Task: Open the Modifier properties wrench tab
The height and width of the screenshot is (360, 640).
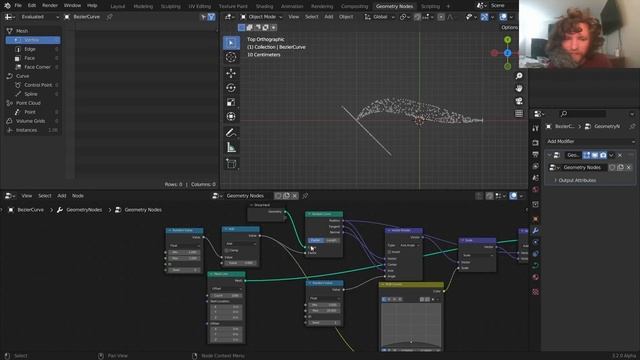Action: point(536,231)
